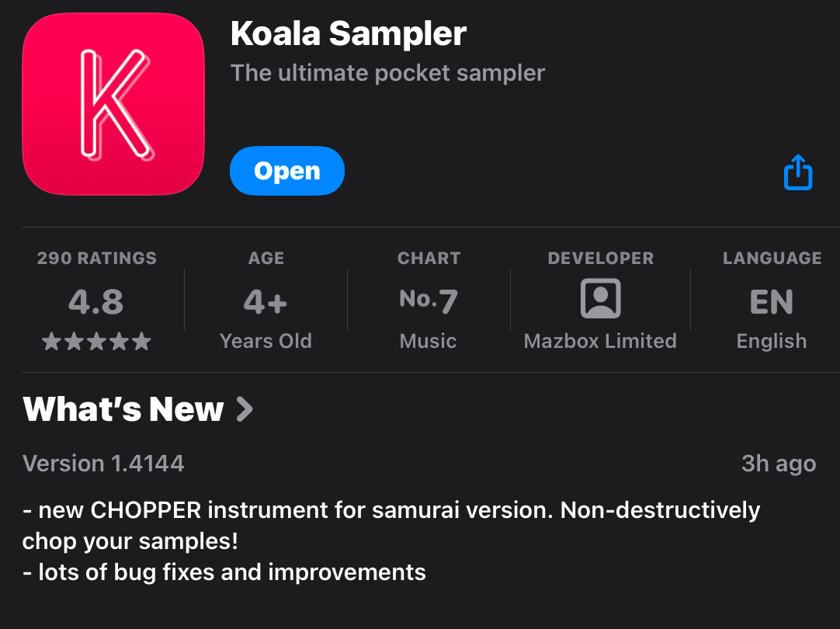
Task: Tap the No.7 Music chart ranking
Action: point(428,301)
